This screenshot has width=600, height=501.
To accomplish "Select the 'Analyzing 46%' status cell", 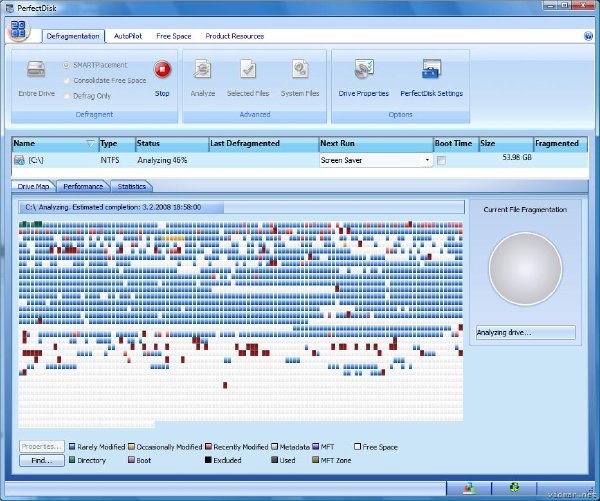I will tap(162, 160).
